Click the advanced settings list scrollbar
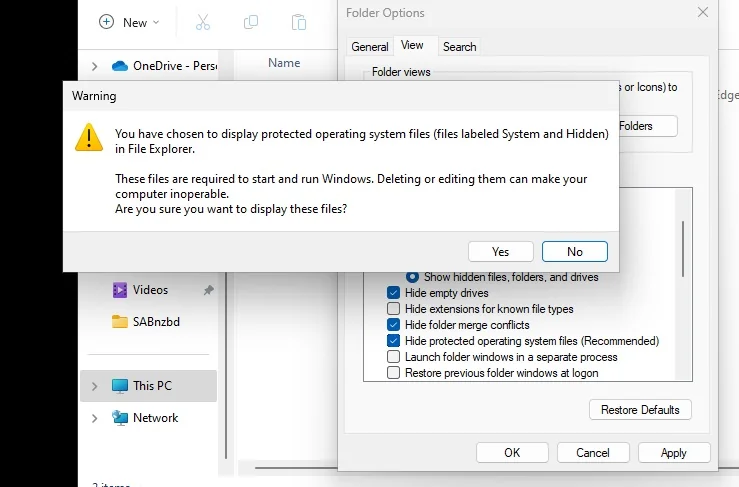 click(x=683, y=249)
